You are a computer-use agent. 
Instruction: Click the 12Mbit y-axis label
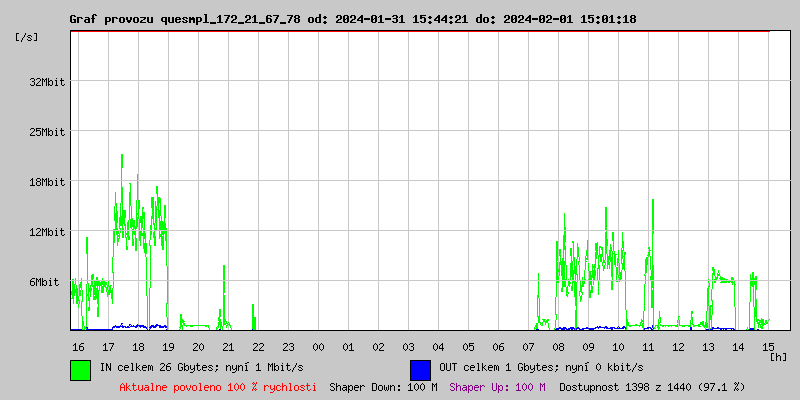47,232
